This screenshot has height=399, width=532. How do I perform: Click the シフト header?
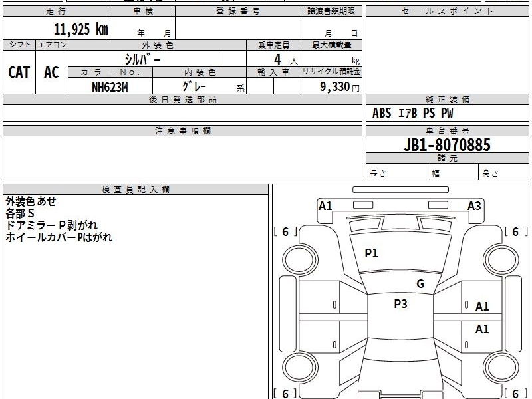(19, 45)
